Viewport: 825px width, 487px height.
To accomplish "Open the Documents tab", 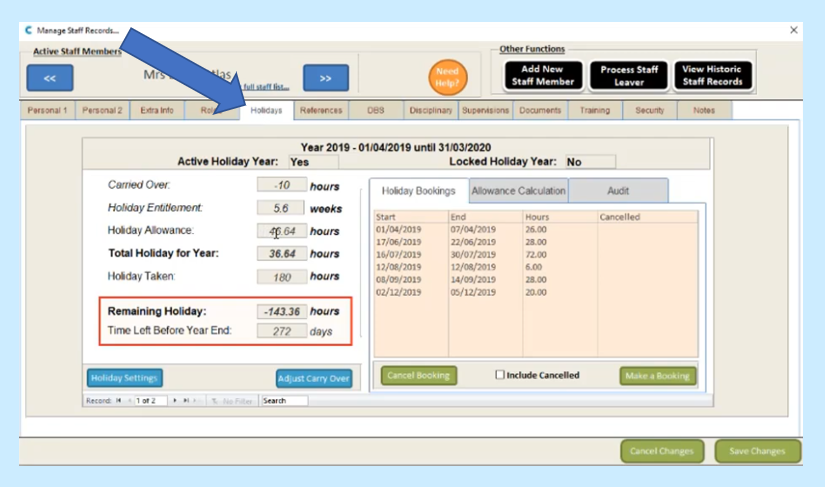I will [x=540, y=110].
